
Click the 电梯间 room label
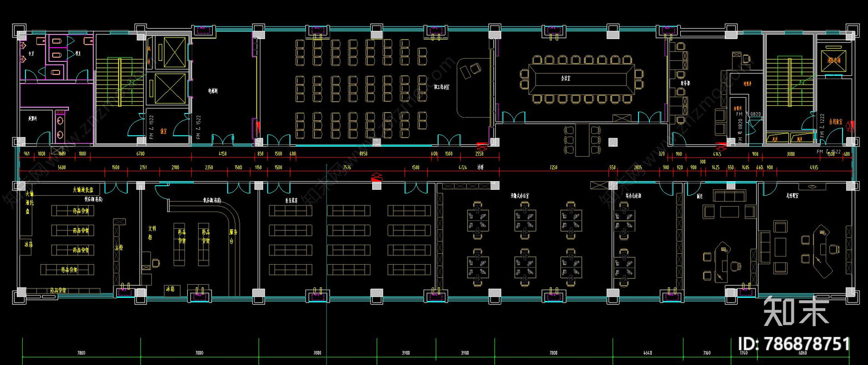click(x=213, y=91)
